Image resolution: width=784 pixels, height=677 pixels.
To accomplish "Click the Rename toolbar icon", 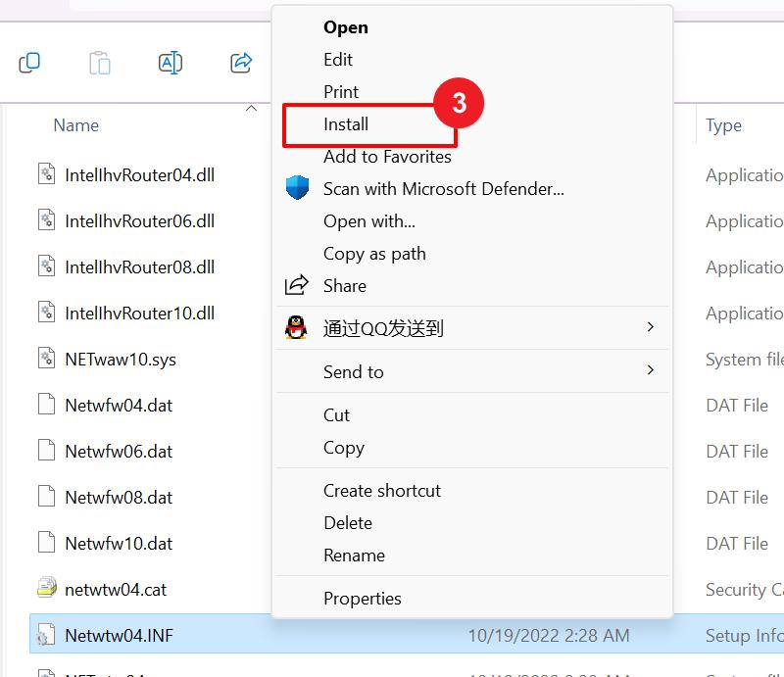I will pos(171,63).
